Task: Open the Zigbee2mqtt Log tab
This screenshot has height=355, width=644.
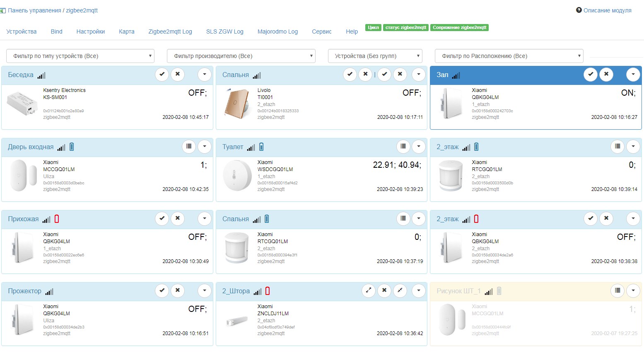Action: point(170,31)
